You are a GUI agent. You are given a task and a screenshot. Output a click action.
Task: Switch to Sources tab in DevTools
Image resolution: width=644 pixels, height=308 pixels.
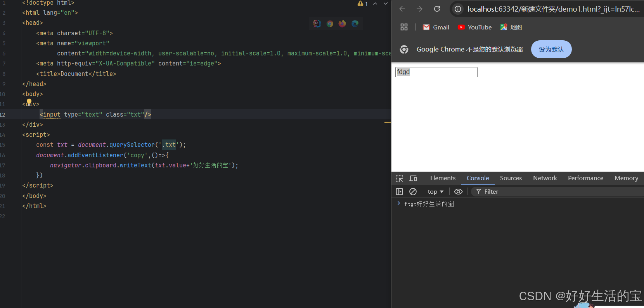(x=511, y=178)
